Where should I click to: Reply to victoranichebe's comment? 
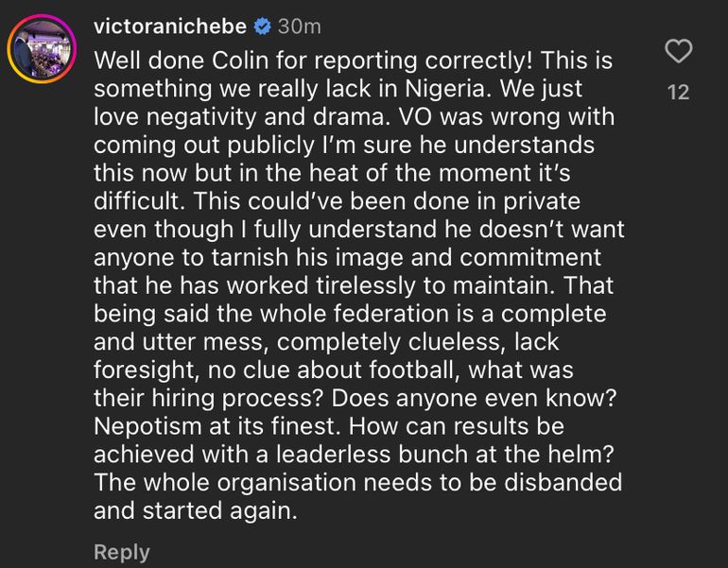(x=121, y=552)
